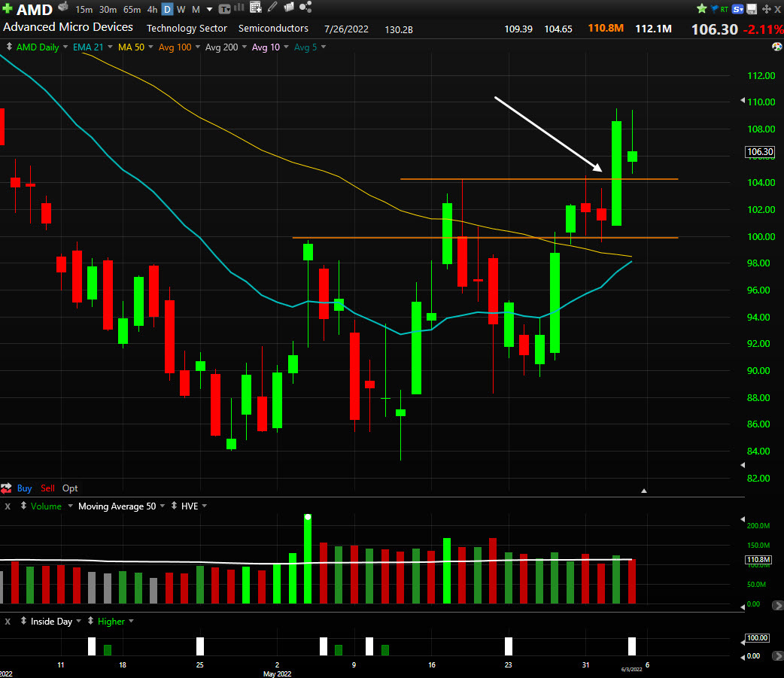Toggle the RT real-time indicator
Screen dimensions: 784x678
[724, 9]
